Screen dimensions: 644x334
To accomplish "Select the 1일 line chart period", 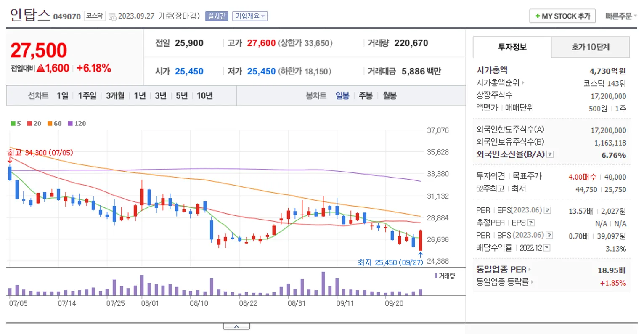I will coord(62,95).
